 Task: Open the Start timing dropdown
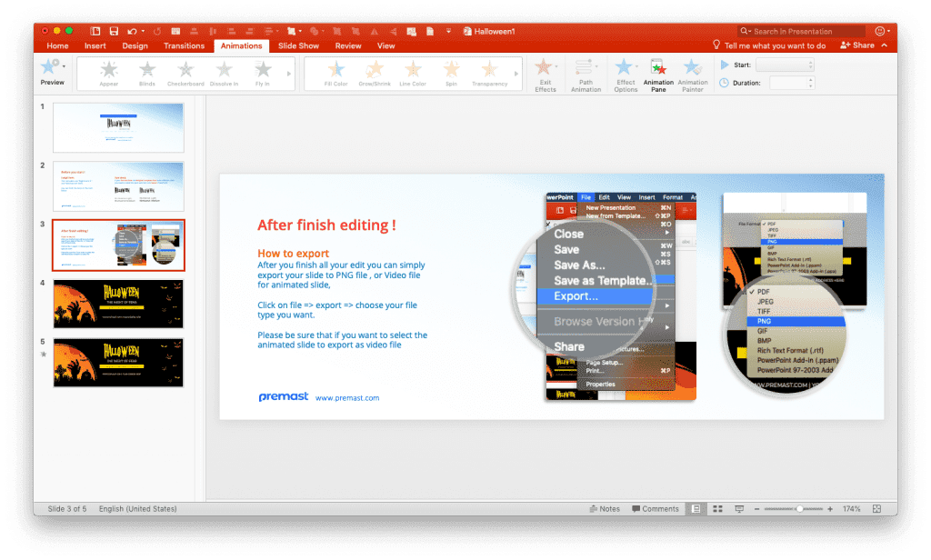tap(785, 65)
